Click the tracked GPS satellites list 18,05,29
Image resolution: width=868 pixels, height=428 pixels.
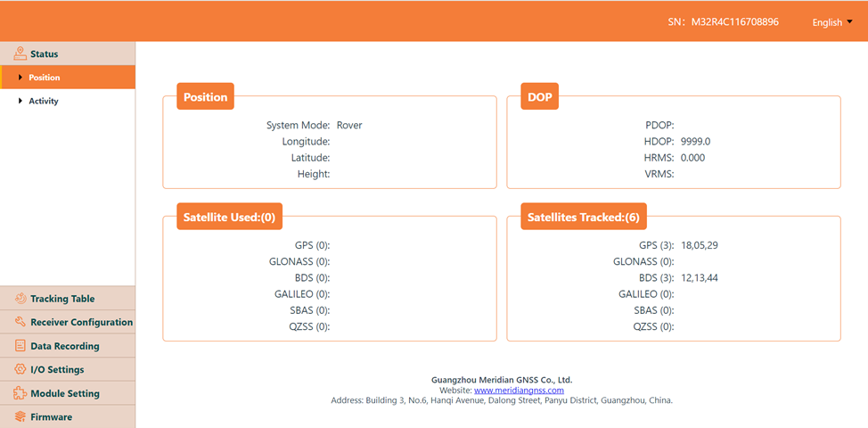699,245
